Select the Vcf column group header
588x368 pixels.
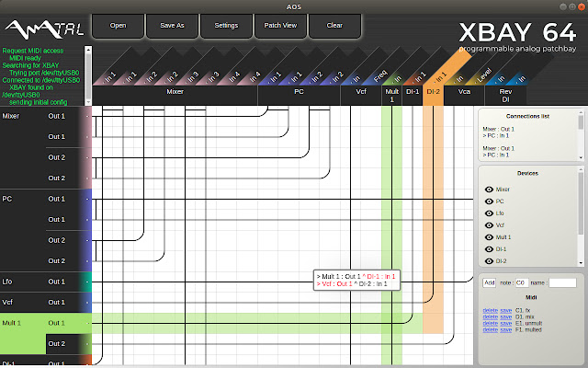coord(361,96)
